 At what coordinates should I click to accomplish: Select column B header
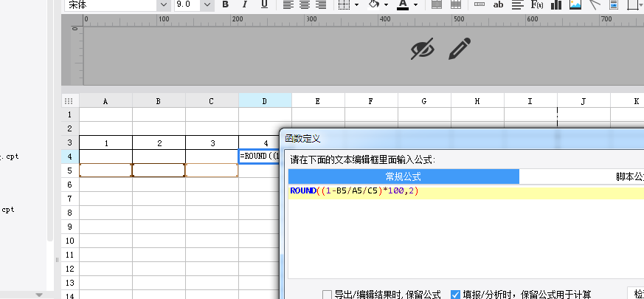point(159,100)
